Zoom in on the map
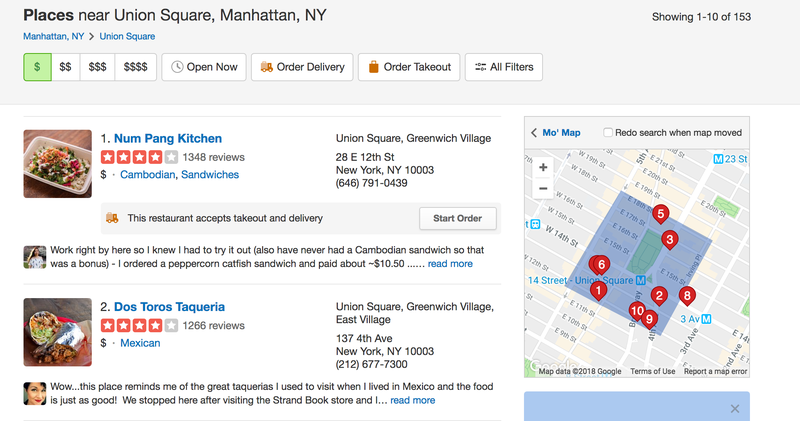Screen dimensions: 800x421 (543, 167)
